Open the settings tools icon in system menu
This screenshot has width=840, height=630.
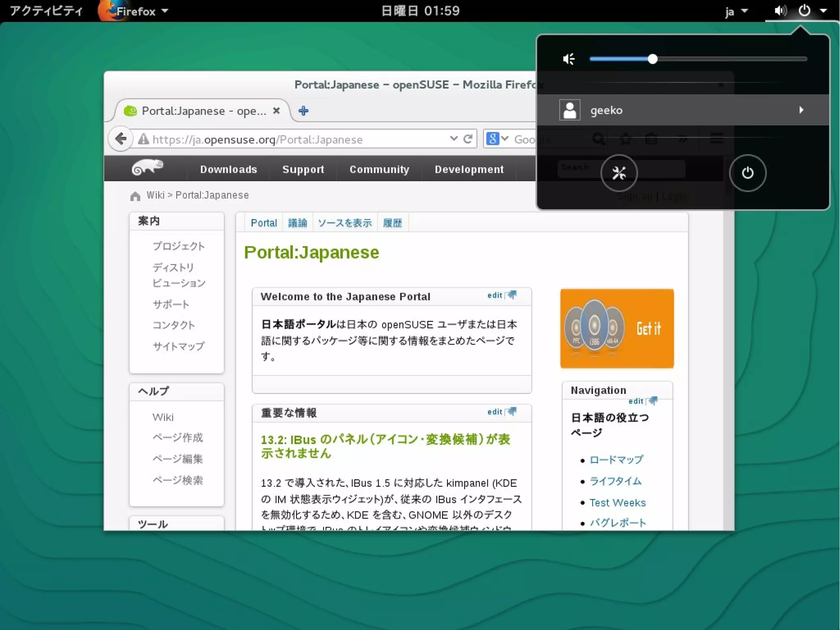[619, 173]
